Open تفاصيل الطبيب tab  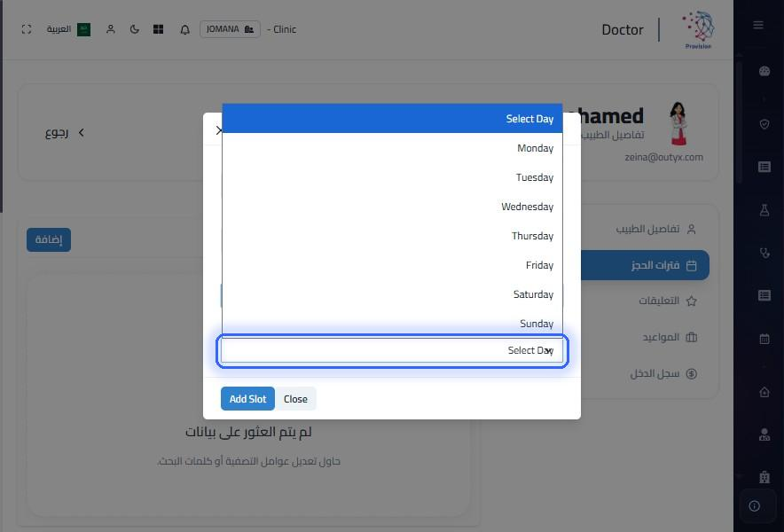point(655,229)
